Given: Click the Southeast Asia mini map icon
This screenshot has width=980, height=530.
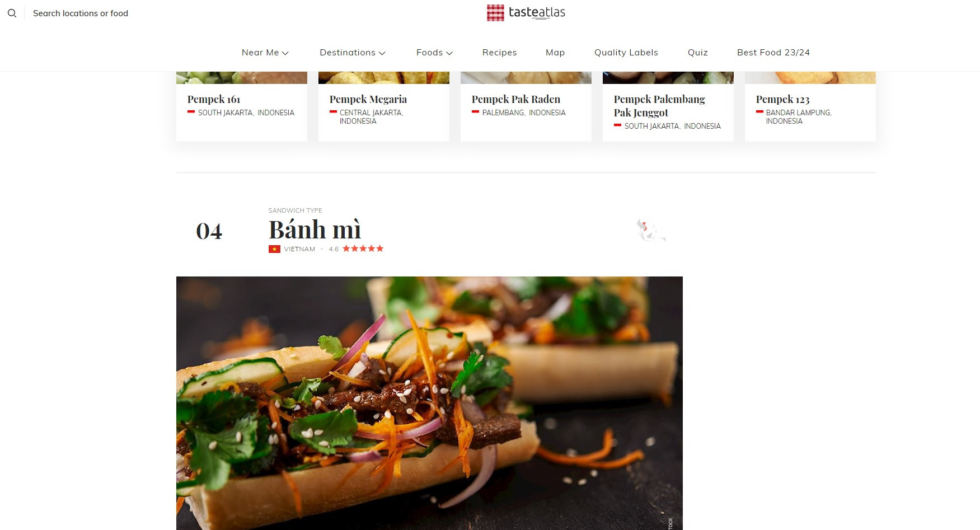Looking at the screenshot, I should [650, 230].
